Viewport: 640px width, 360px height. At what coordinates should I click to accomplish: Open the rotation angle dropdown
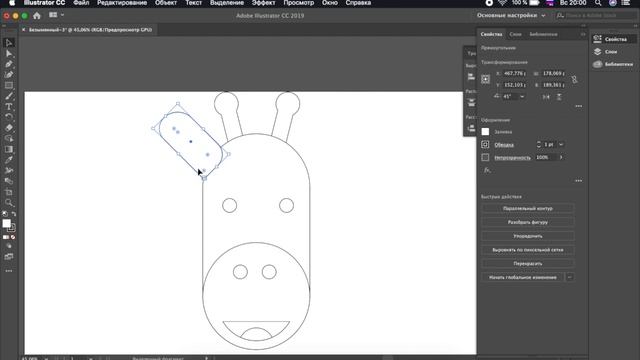[x=522, y=97]
